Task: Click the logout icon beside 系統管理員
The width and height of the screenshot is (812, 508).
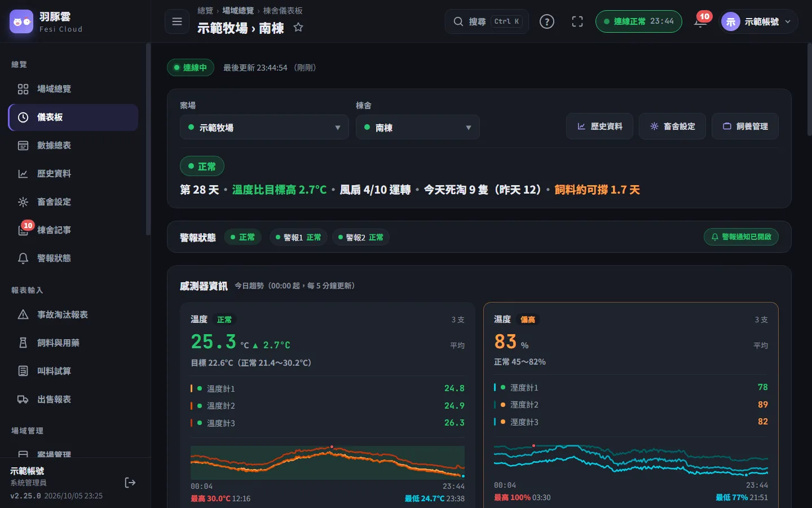Action: pos(130,483)
